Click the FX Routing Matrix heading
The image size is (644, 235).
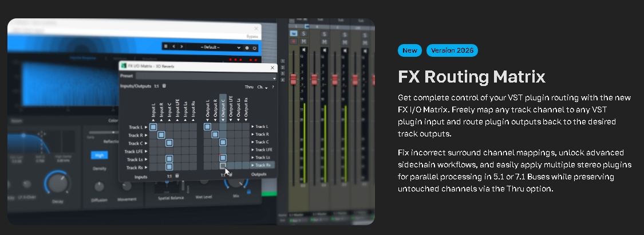[472, 77]
